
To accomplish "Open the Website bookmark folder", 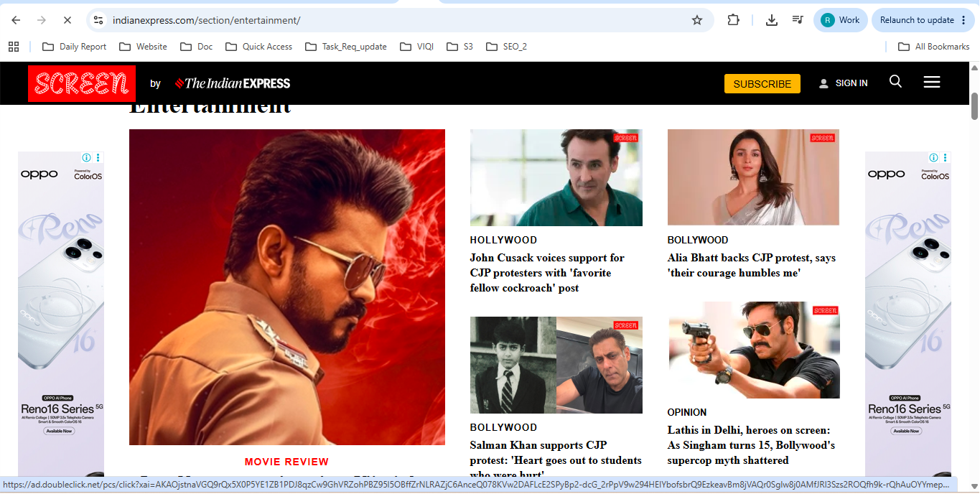I will coord(143,47).
